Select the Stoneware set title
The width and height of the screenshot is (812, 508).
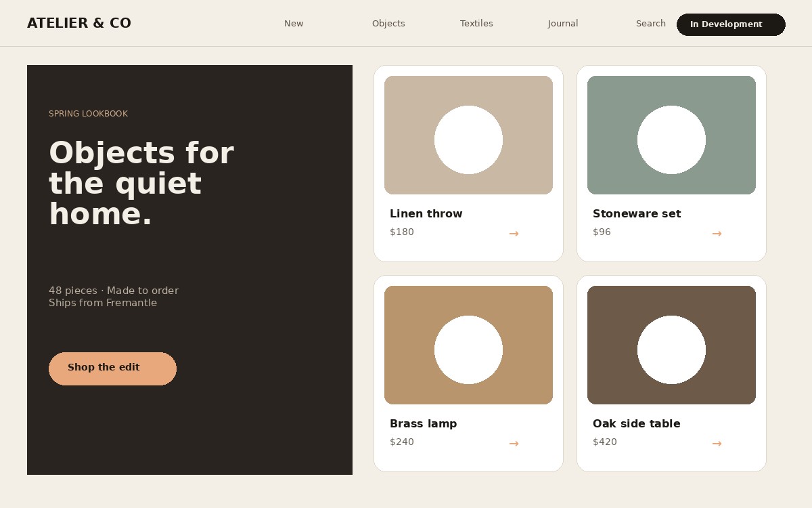[x=637, y=214]
